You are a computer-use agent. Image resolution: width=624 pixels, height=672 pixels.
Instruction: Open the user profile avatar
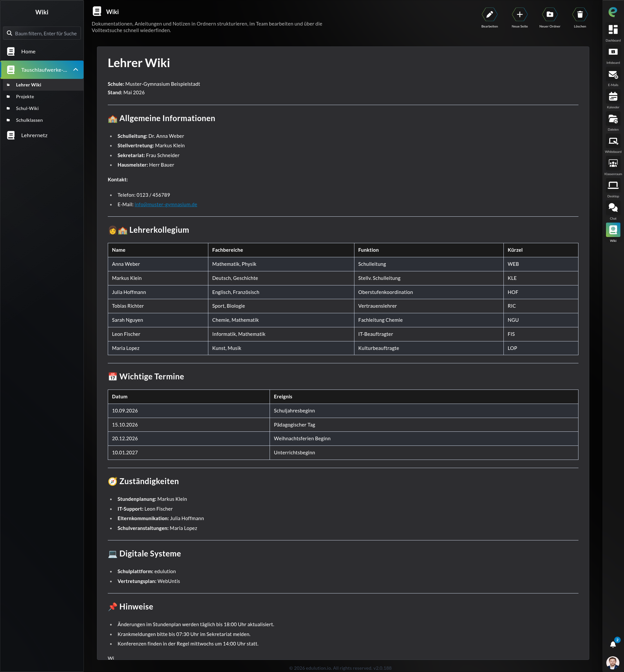(613, 663)
